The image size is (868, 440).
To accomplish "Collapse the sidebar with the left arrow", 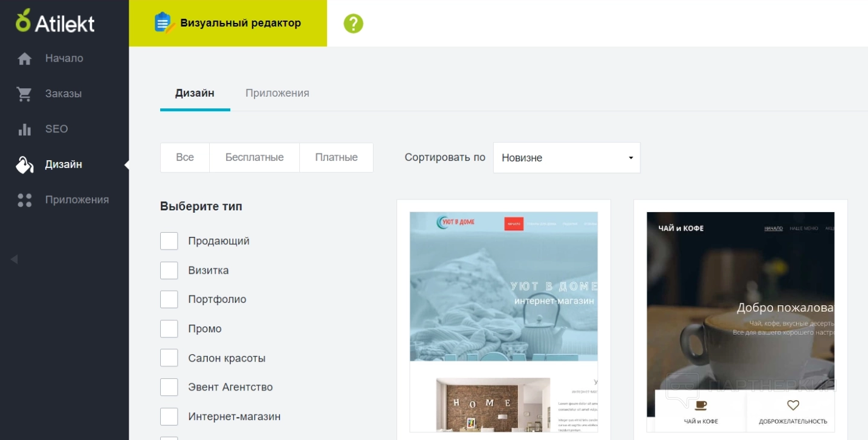I will click(14, 259).
